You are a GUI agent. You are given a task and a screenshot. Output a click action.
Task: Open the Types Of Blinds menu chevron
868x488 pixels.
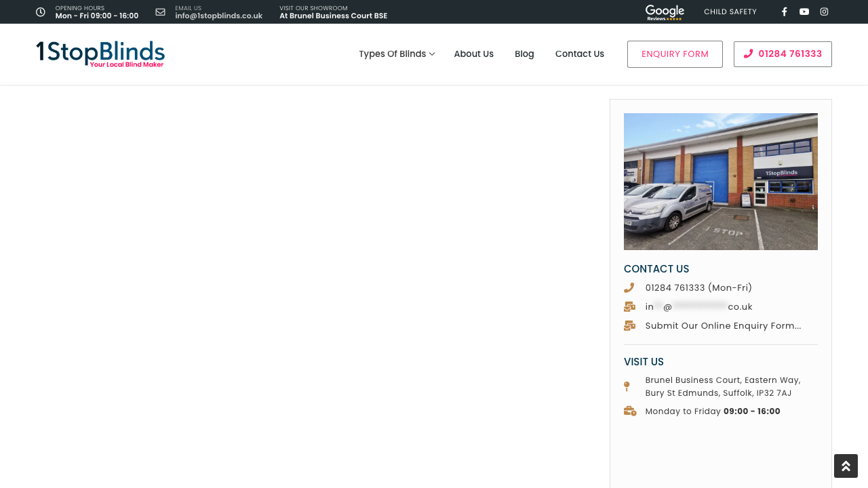(x=431, y=54)
